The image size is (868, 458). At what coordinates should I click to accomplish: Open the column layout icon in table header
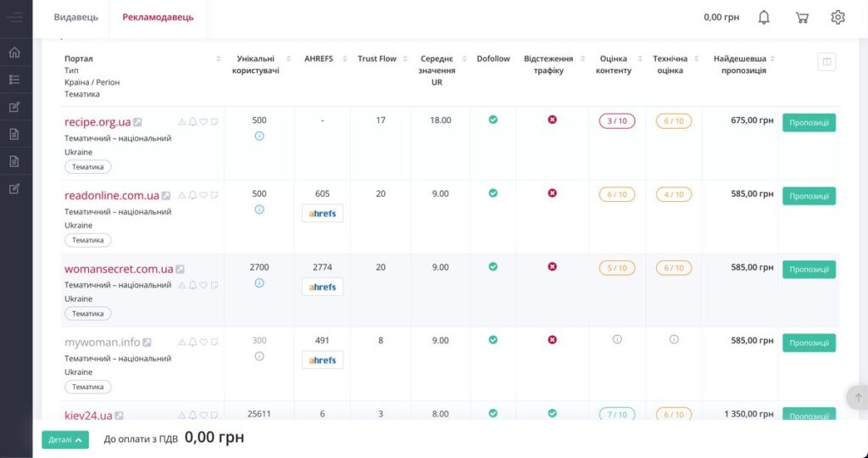(x=826, y=62)
